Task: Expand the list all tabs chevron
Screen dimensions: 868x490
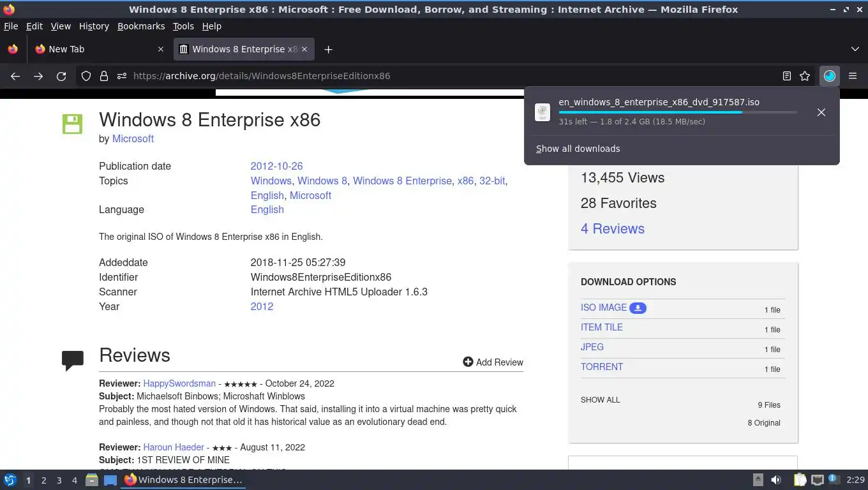Action: pyautogui.click(x=855, y=49)
